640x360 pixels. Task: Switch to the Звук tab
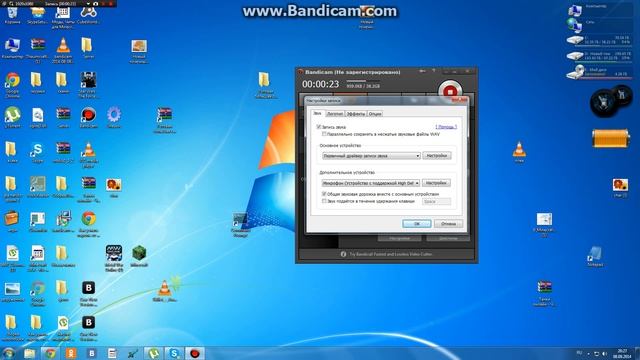pos(317,113)
